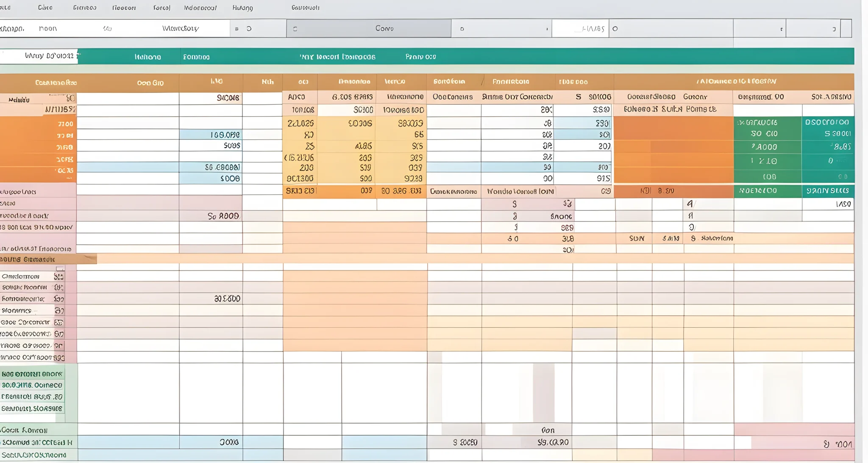Select the cell containing '9C1300'
Screen dimensions: 868x463
[x=300, y=179]
